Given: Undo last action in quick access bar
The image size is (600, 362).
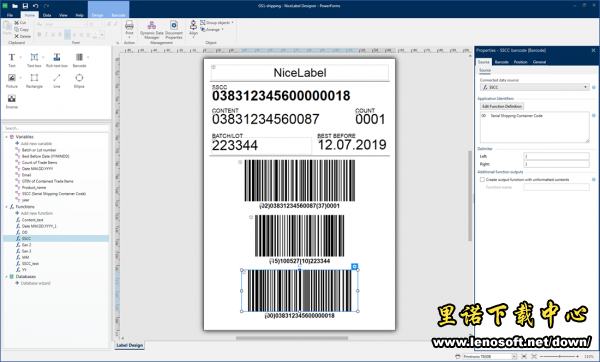Looking at the screenshot, I should click(36, 6).
